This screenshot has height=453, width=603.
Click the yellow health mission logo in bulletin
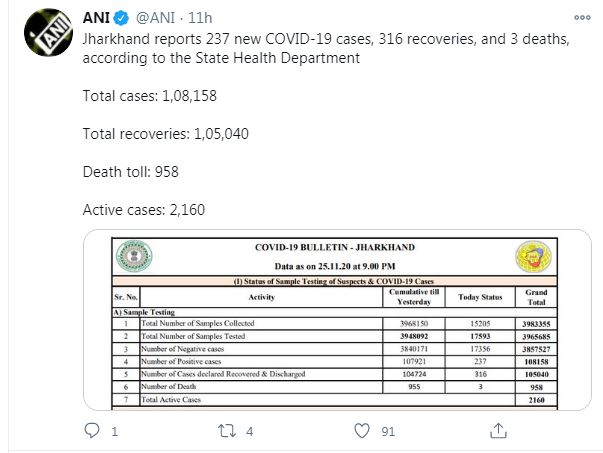(x=533, y=256)
